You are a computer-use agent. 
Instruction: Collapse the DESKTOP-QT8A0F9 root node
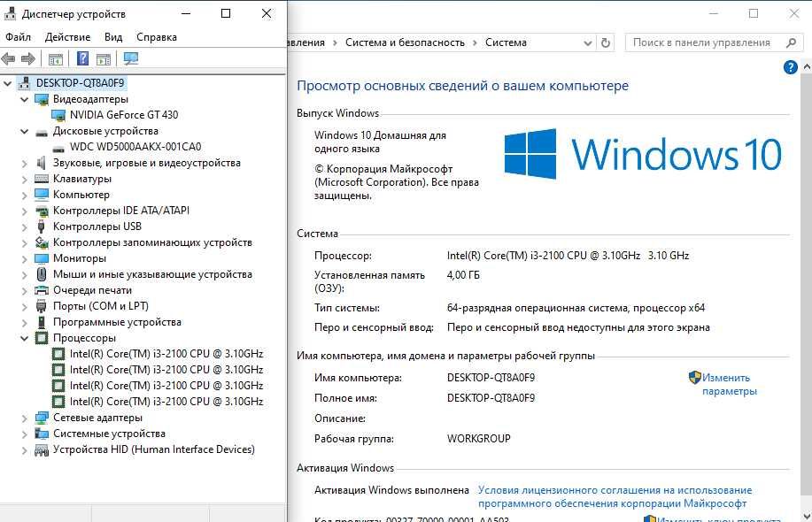(8, 83)
